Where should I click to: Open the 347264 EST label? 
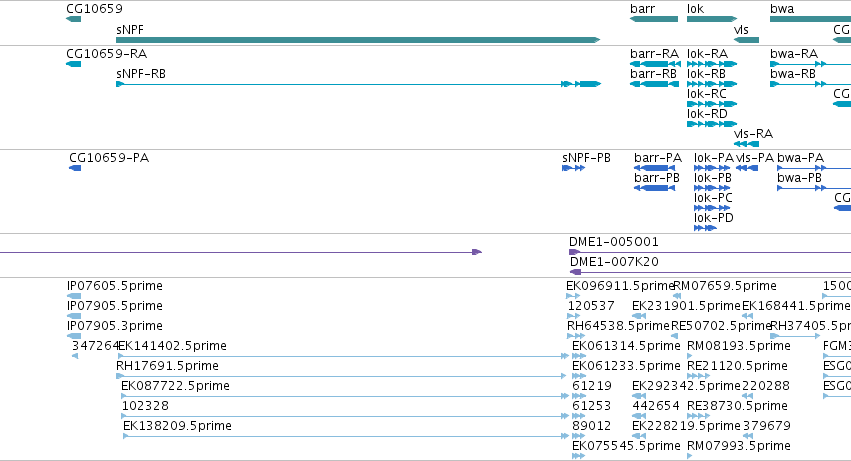[95, 346]
